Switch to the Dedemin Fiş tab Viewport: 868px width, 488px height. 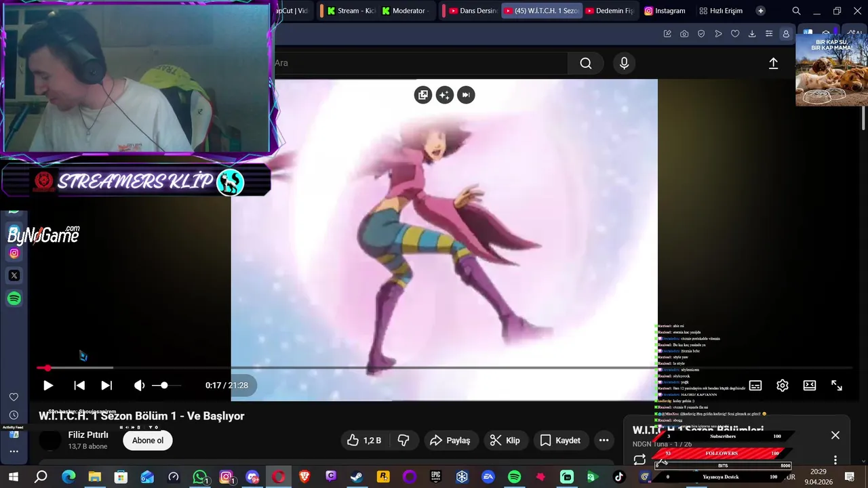[609, 11]
